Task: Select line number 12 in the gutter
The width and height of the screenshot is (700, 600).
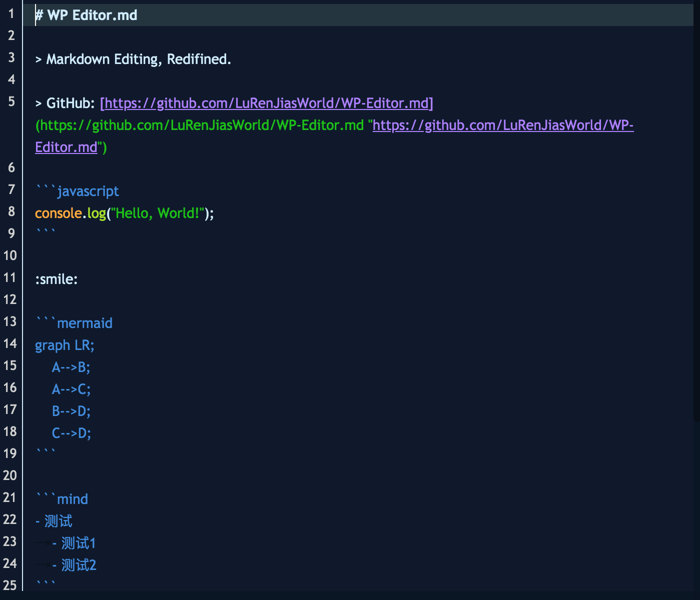Action: 10,299
